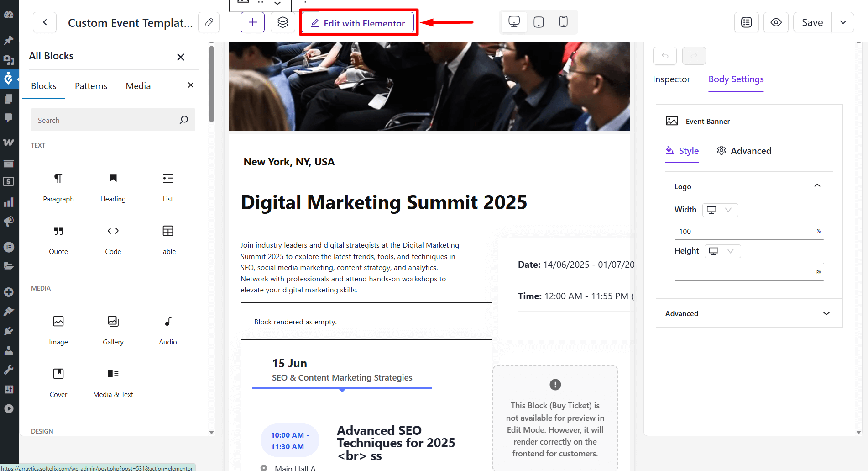Insert an Audio block
Screen dimensions: 868x471
(168, 330)
